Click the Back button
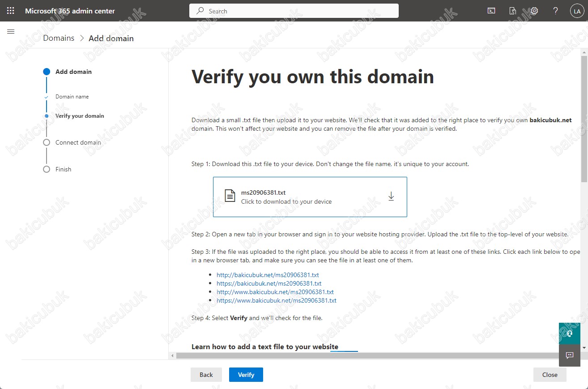This screenshot has width=588, height=389. [x=206, y=375]
